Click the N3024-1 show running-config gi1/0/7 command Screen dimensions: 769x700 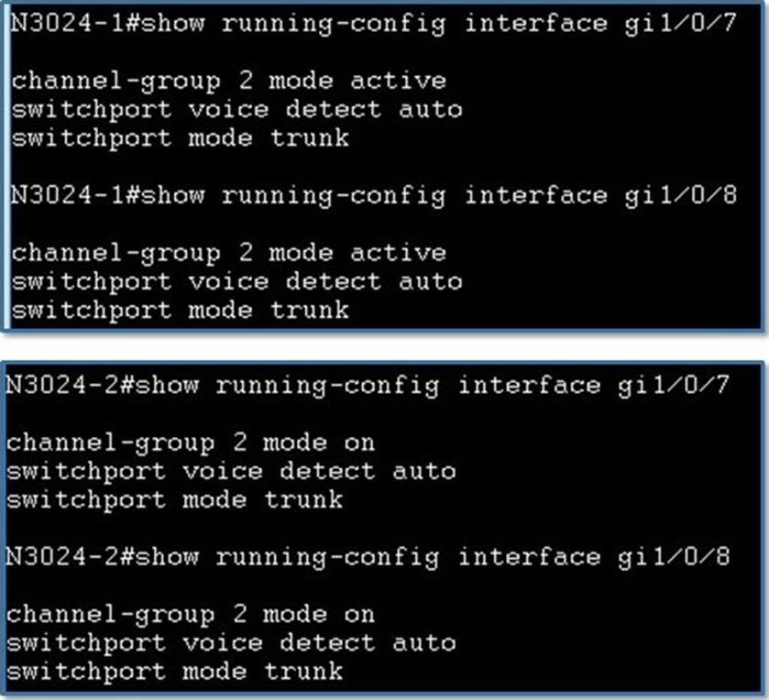[374, 24]
